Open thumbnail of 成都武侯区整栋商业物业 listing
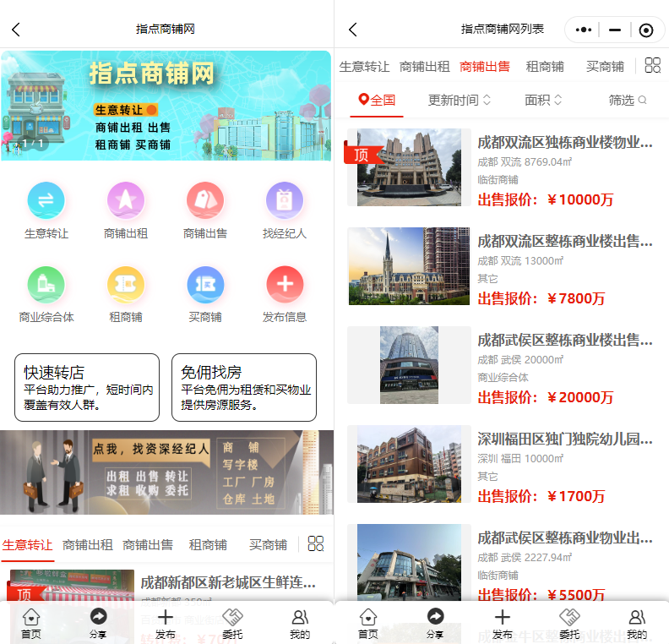This screenshot has height=644, width=669. [409, 563]
